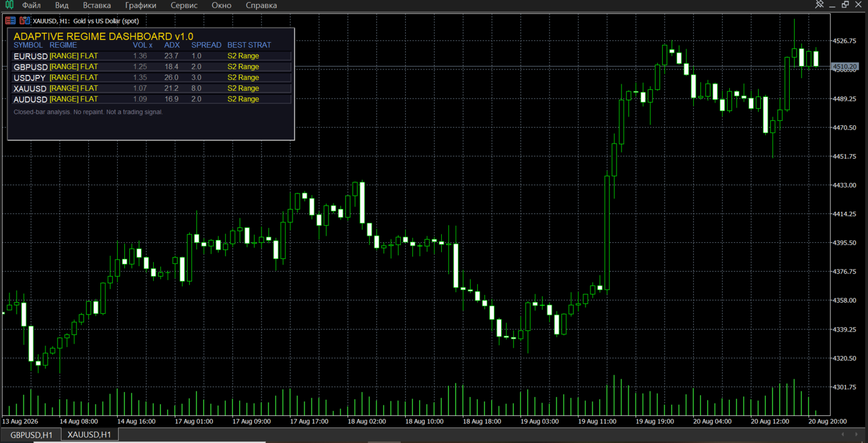Viewport: 868px width, 443px height.
Task: Click AUDUSD's S2 Range strategy label
Action: click(x=243, y=99)
